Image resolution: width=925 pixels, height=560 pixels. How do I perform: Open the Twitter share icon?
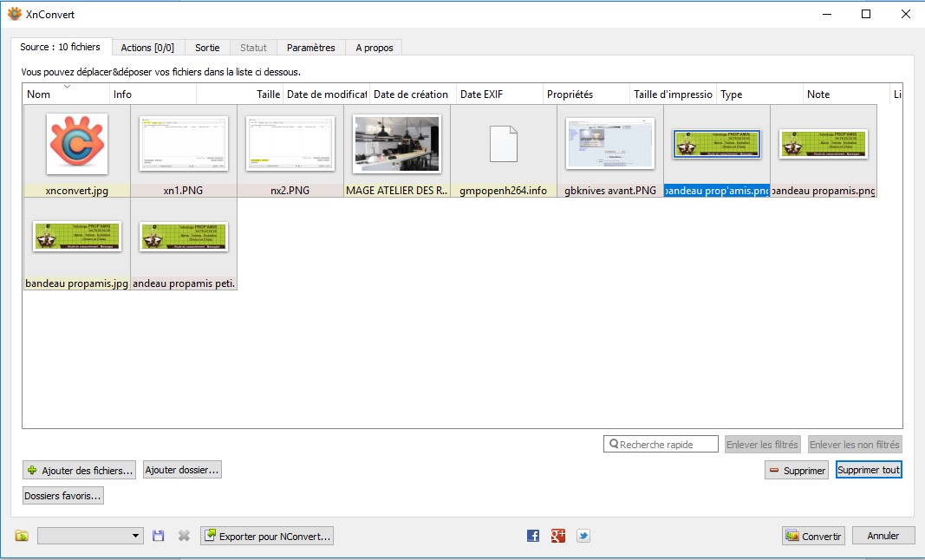click(x=583, y=536)
